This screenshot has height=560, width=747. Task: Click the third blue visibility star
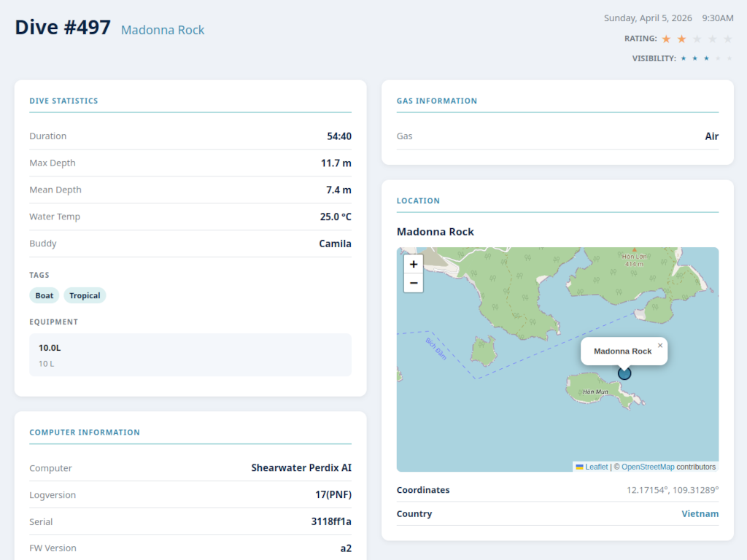point(706,58)
